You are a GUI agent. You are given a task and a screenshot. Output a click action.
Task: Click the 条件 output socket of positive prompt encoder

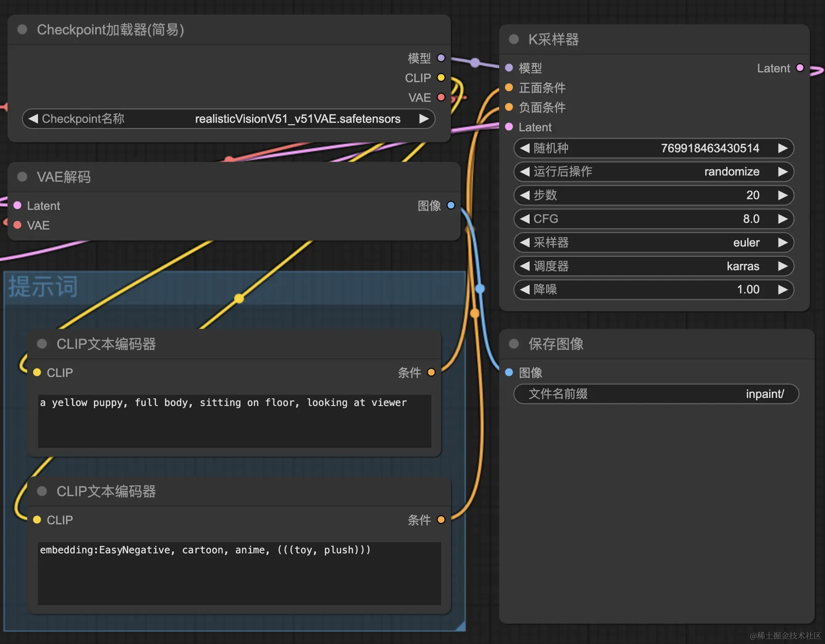tap(431, 372)
